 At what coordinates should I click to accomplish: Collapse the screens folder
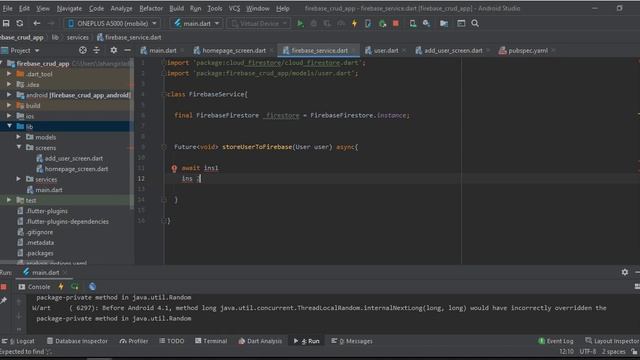click(19, 147)
